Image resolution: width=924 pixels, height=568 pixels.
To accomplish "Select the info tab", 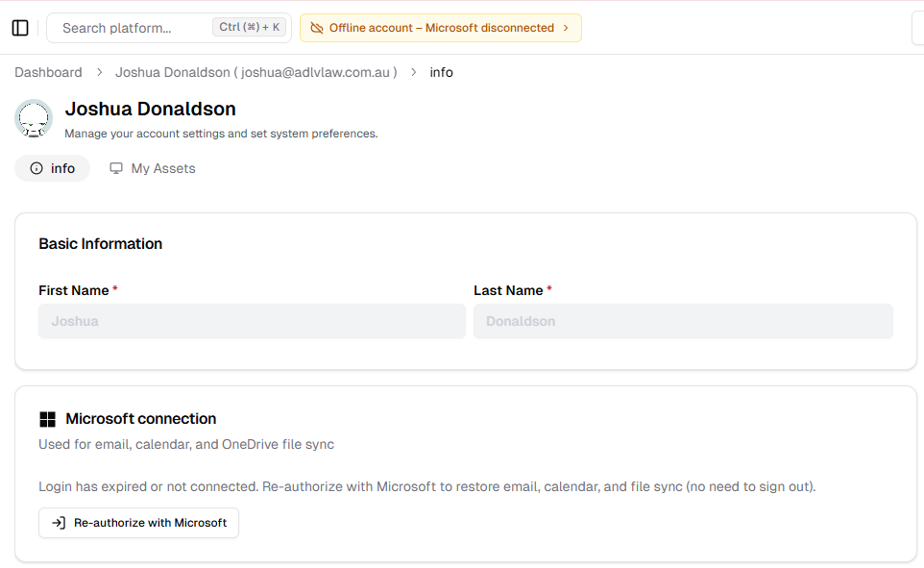I will coord(53,168).
